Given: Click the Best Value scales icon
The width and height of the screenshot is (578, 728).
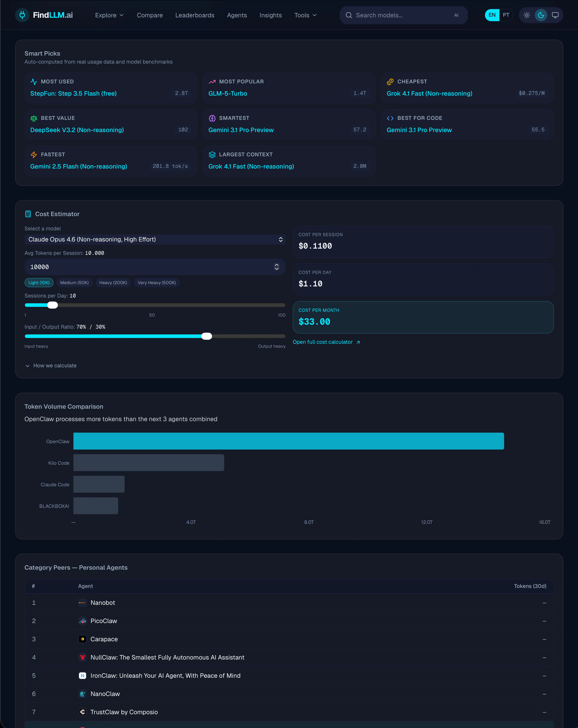Looking at the screenshot, I should (34, 118).
